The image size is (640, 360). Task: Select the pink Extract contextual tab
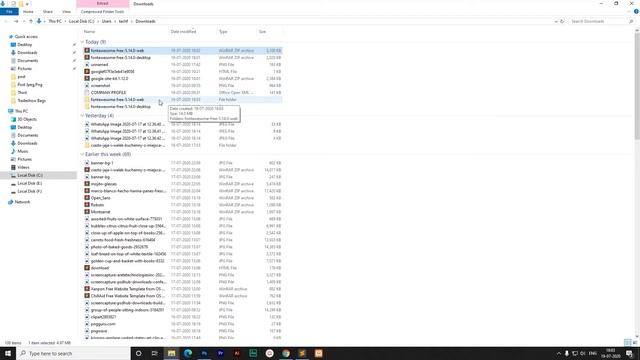102,4
